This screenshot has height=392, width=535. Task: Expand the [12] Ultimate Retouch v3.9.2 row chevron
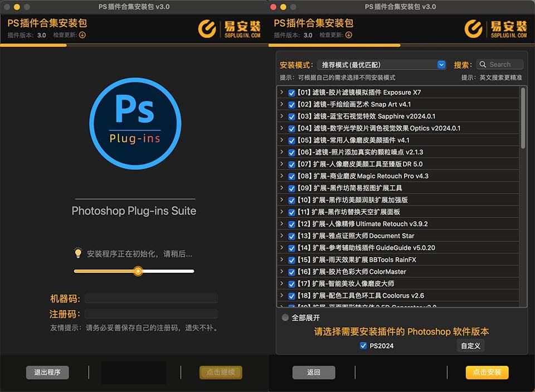click(x=281, y=223)
